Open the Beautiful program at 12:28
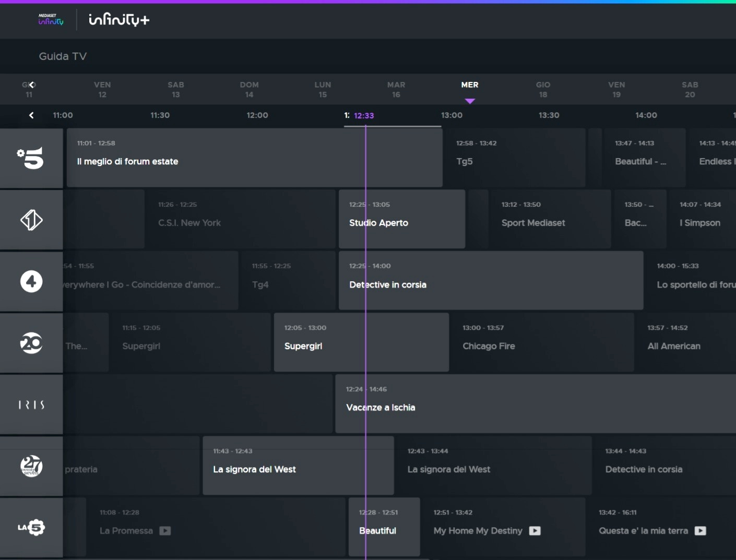This screenshot has width=736, height=560. [x=384, y=527]
